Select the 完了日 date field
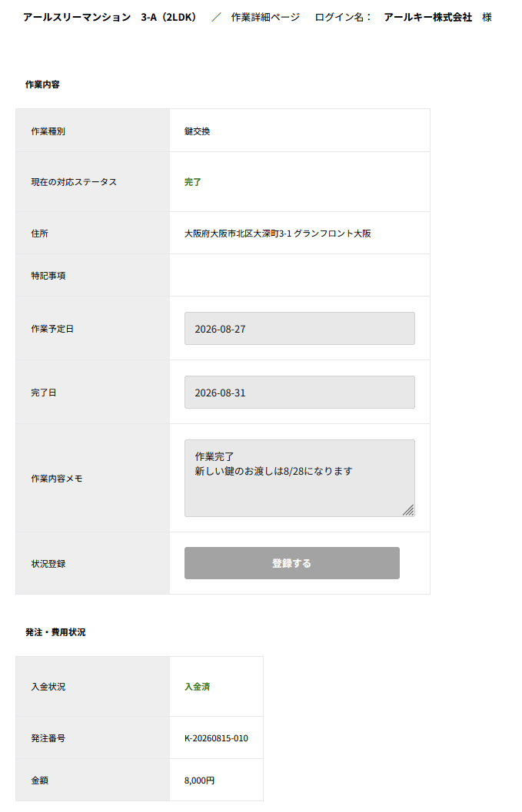This screenshot has height=812, width=522. coord(300,392)
